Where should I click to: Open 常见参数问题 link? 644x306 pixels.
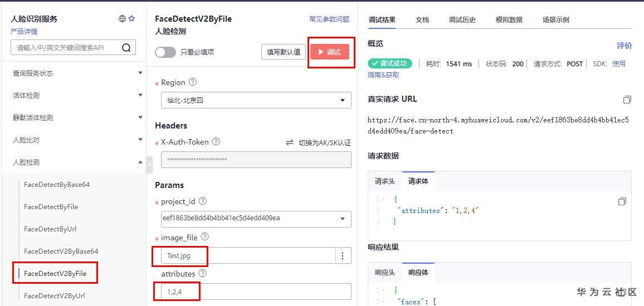[x=329, y=19]
